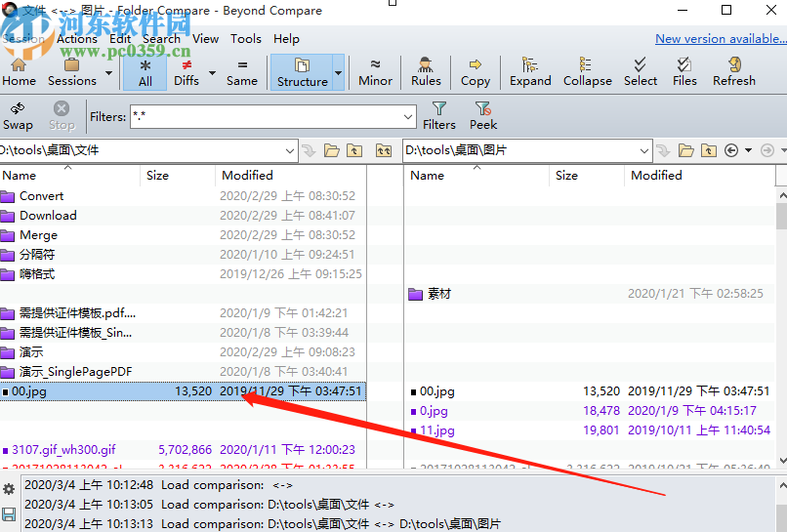Open the Session menu

(x=23, y=39)
